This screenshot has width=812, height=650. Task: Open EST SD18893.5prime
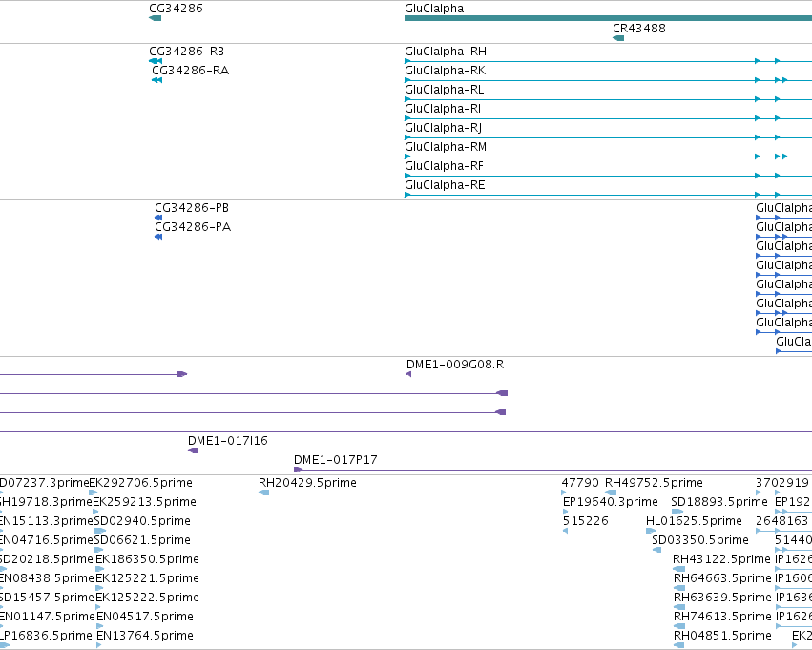[719, 502]
